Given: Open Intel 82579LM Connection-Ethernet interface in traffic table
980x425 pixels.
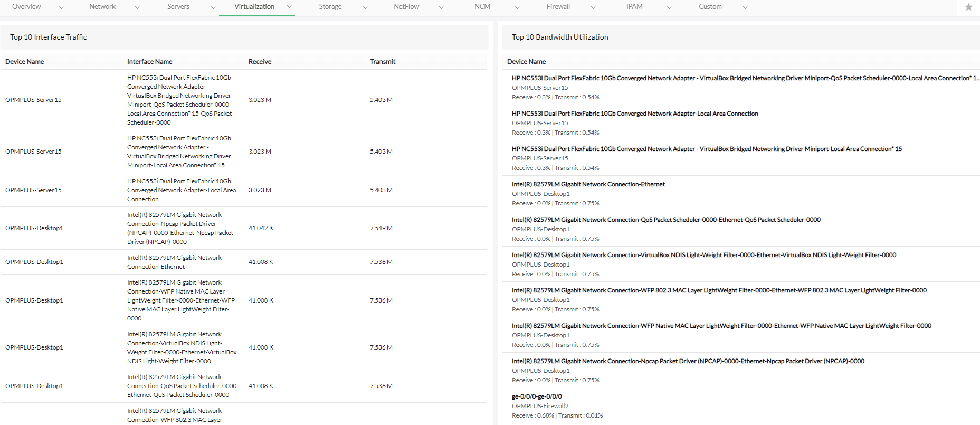Looking at the screenshot, I should pos(174,262).
